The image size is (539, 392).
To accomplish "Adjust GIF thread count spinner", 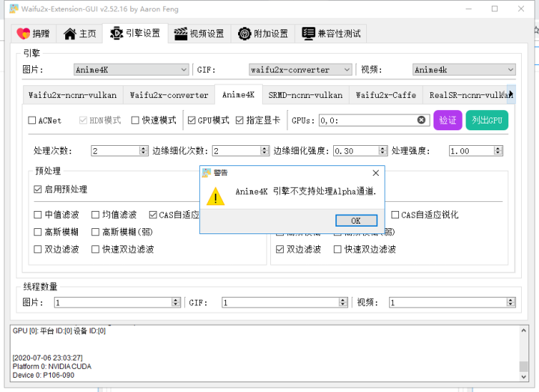I will [x=343, y=302].
